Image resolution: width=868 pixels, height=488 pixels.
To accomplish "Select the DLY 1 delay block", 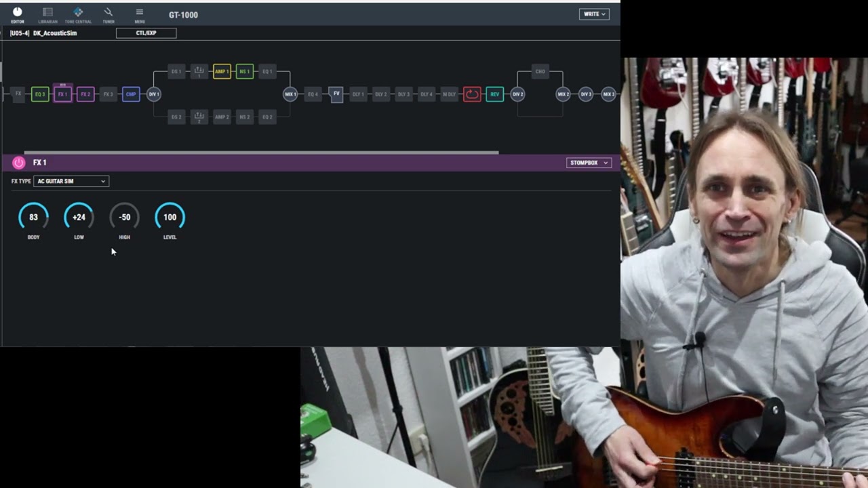I will (358, 94).
